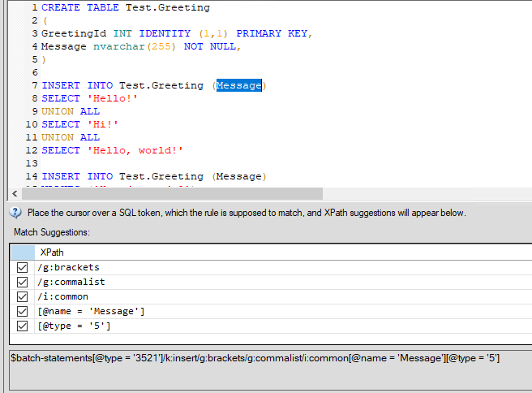Screen dimensions: 532x393
Task: Toggle the [@name = 'Message'] checkbox
Action: click(23, 311)
